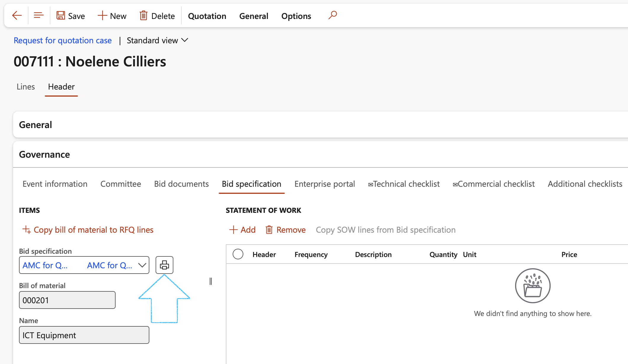Image resolution: width=628 pixels, height=364 pixels.
Task: Collapse the Governance section header
Action: pos(44,154)
